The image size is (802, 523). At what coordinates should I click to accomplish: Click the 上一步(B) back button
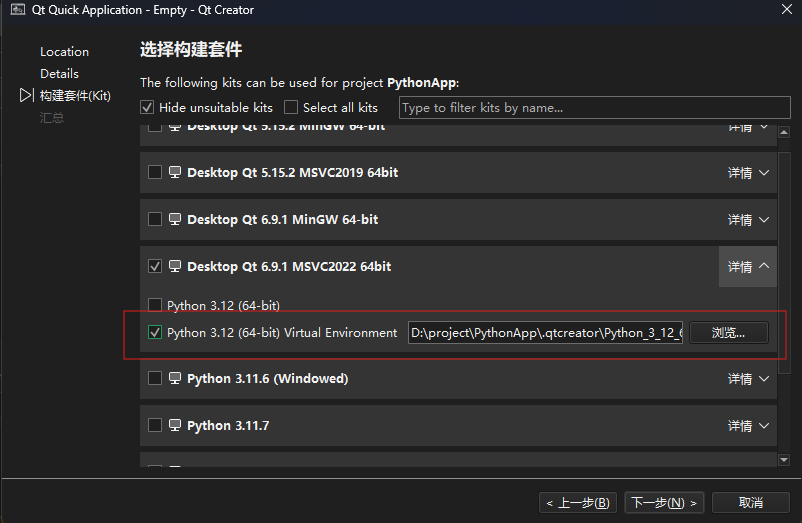(578, 503)
